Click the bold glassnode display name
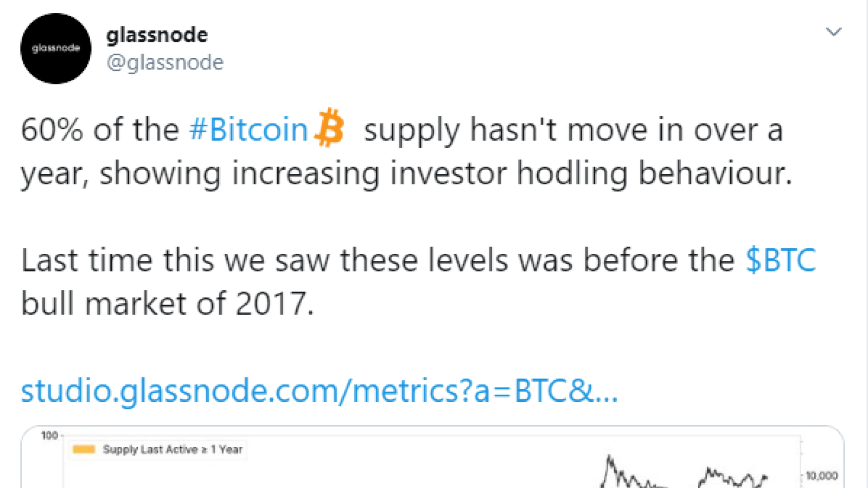Screen dimensions: 868x488 [157, 35]
